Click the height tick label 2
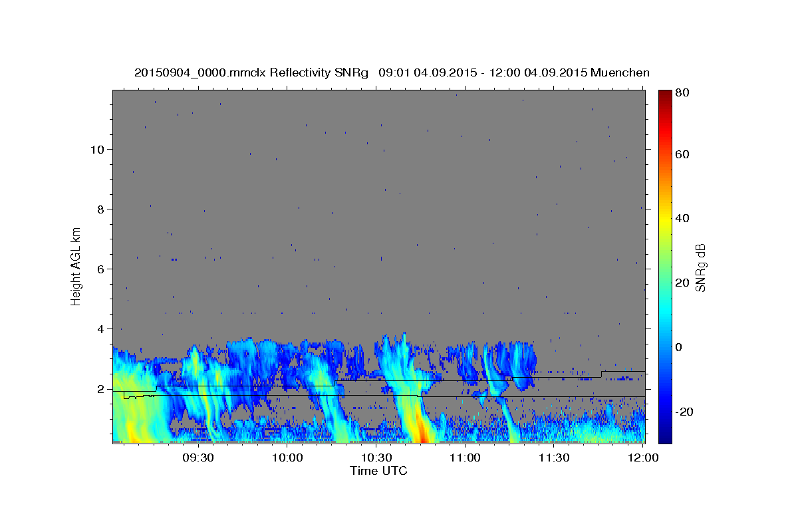The image size is (798, 532). click(x=102, y=388)
